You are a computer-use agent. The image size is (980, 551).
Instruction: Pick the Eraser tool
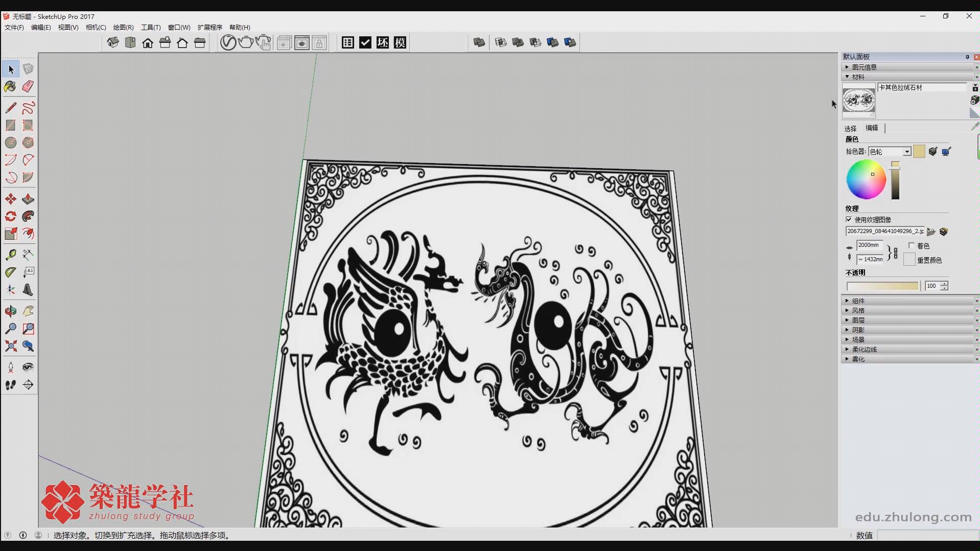[x=28, y=86]
